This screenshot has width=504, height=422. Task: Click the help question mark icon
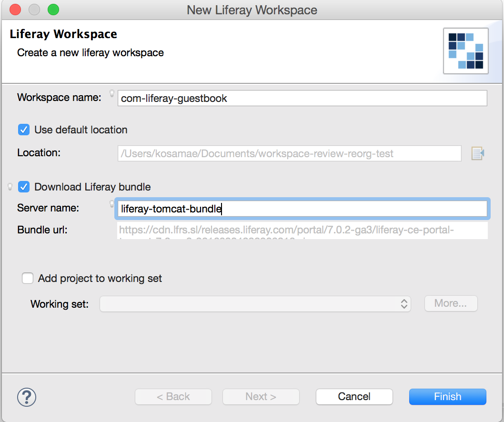pyautogui.click(x=27, y=397)
